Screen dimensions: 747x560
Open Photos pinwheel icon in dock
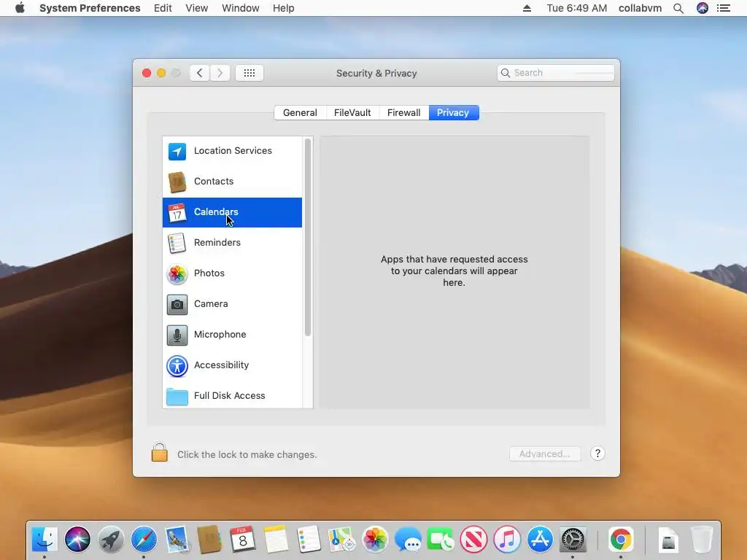pos(375,540)
